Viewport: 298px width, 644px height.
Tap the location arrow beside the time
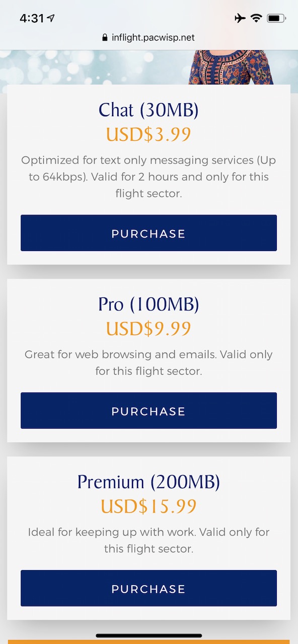[51, 19]
